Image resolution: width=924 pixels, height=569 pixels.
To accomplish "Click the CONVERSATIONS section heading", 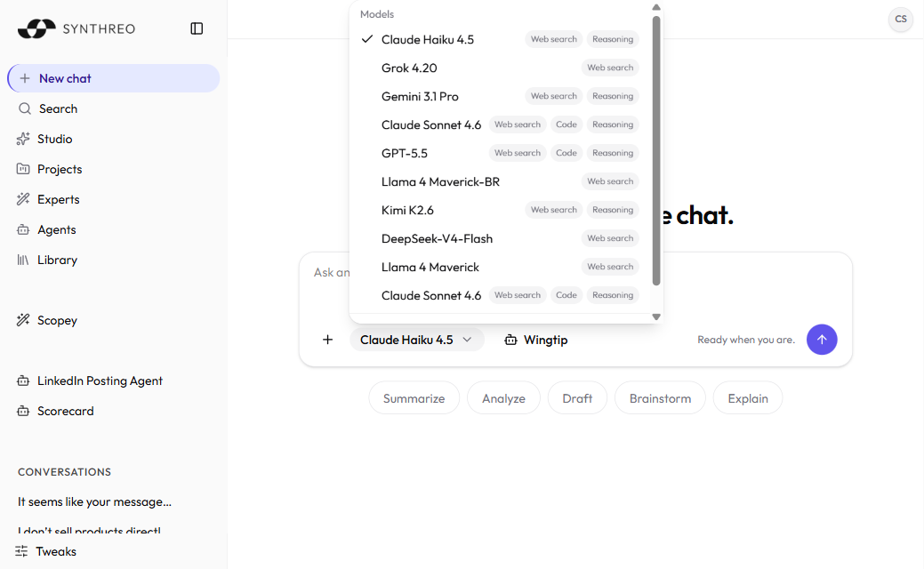I will pos(64,472).
